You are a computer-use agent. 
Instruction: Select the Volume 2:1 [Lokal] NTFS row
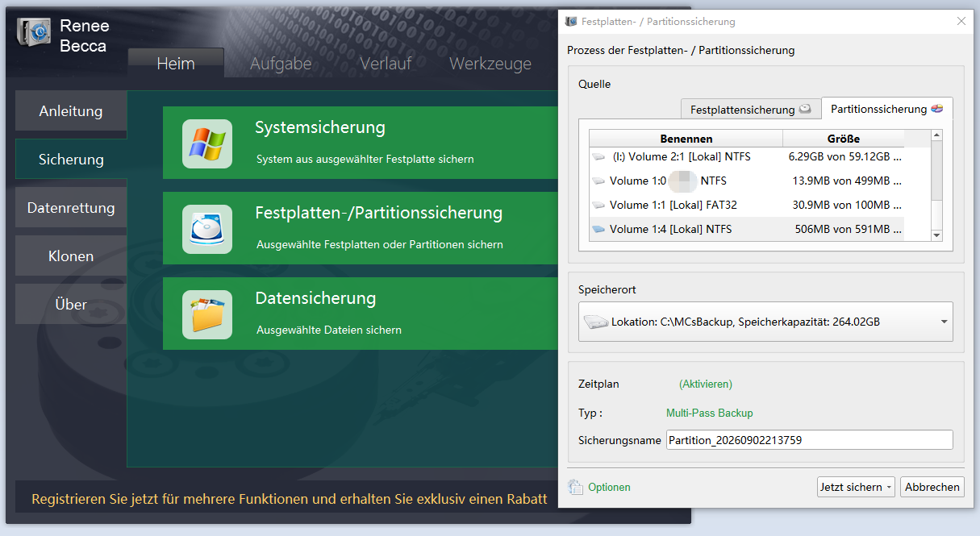[746, 156]
